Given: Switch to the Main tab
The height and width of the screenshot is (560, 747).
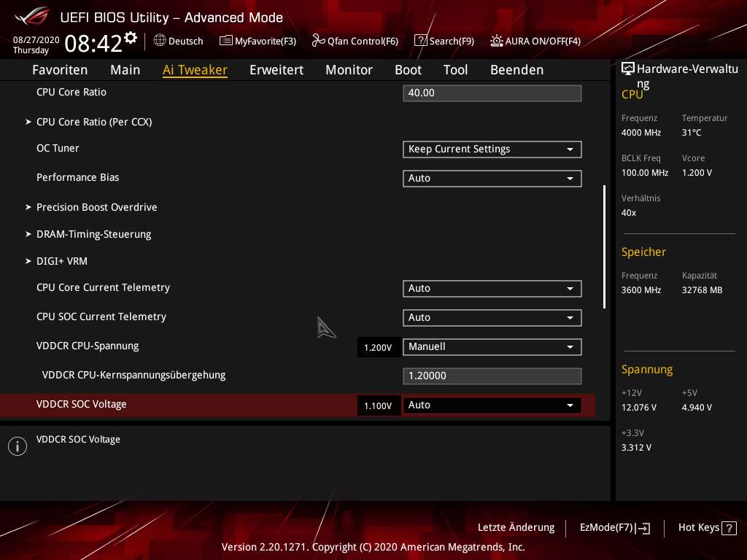Looking at the screenshot, I should pos(125,70).
